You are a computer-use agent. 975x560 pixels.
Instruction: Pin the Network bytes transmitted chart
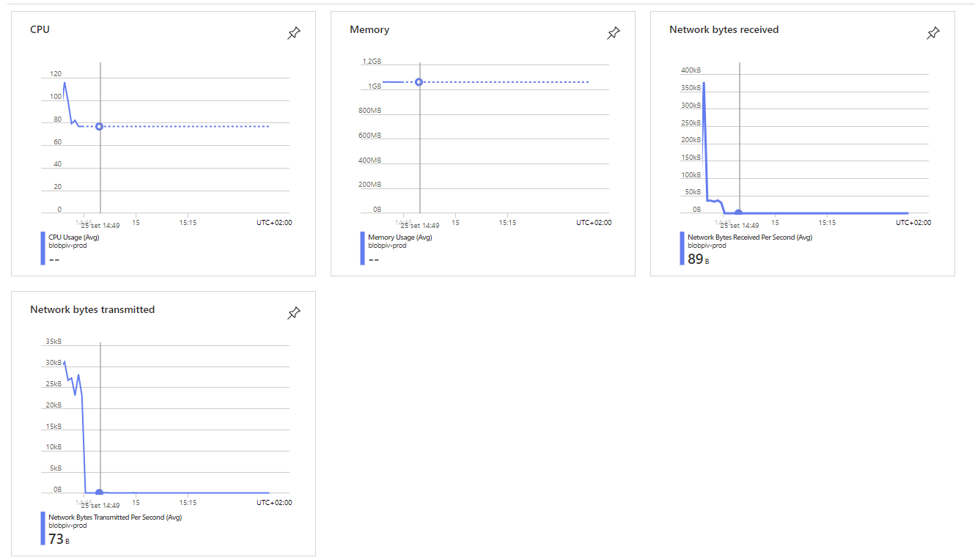coord(293,313)
